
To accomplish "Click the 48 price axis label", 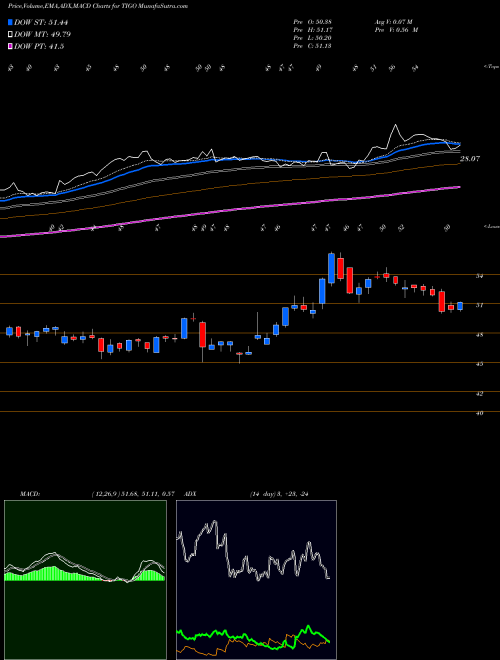I will click(479, 335).
